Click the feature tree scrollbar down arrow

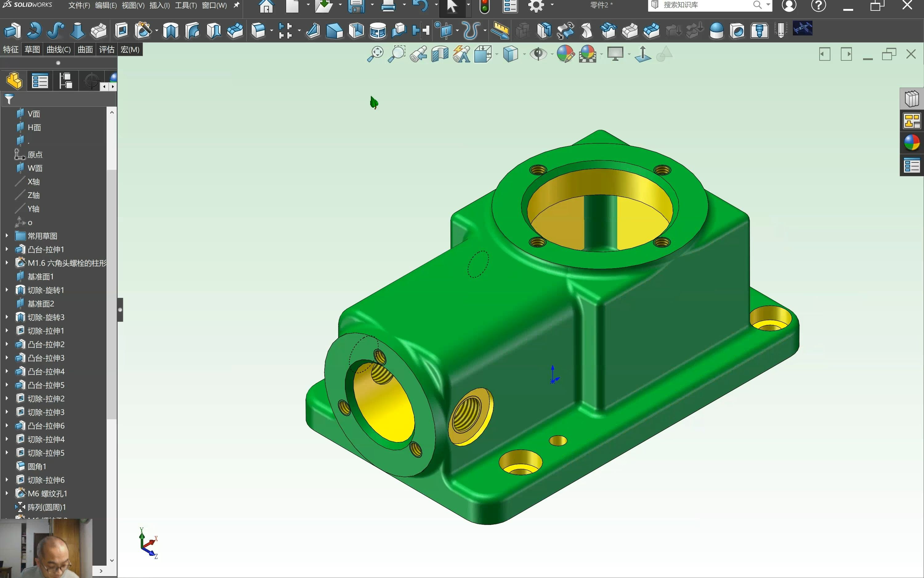[x=111, y=560]
